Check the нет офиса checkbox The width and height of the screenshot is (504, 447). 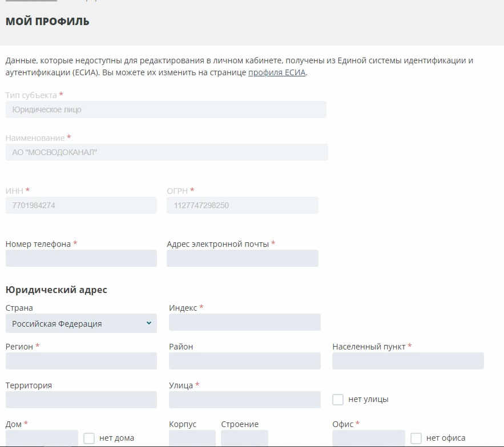[416, 438]
